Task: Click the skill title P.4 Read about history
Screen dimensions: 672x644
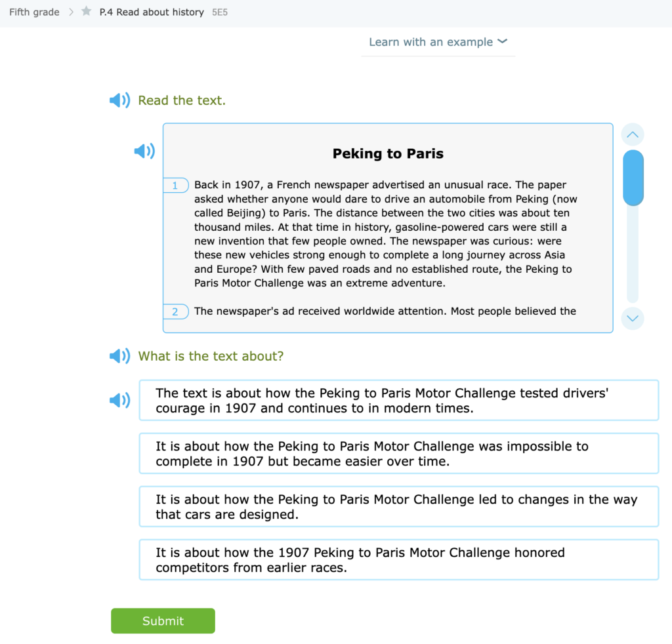Action: 152,11
